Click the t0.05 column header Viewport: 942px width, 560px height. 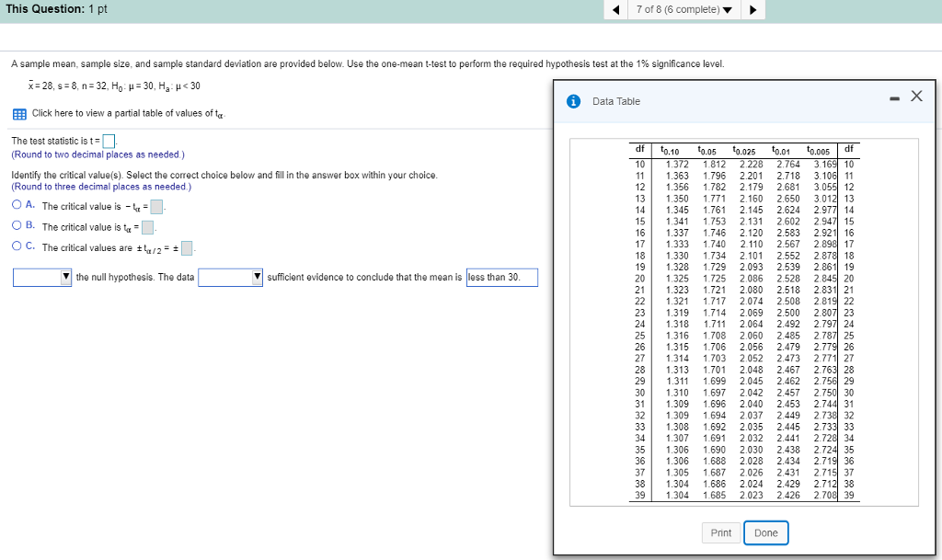coord(707,150)
